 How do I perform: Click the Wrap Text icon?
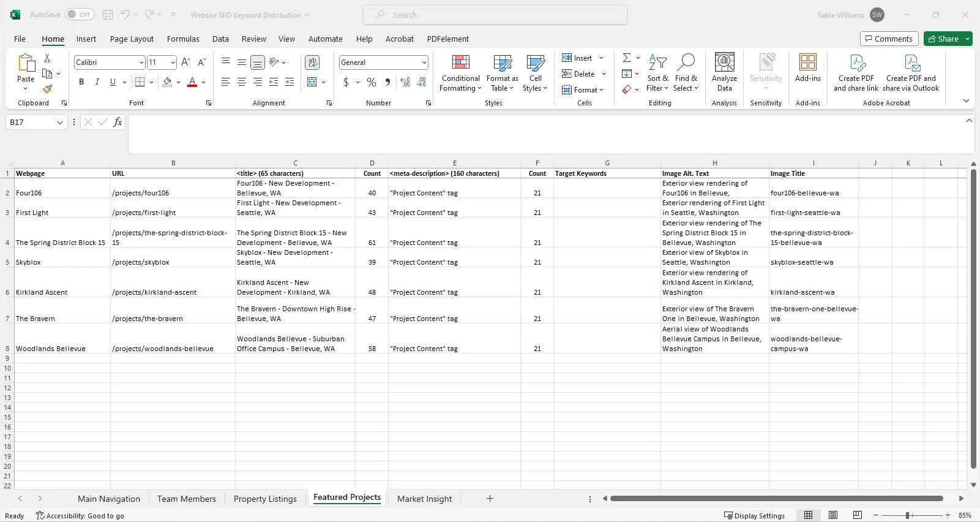(312, 62)
